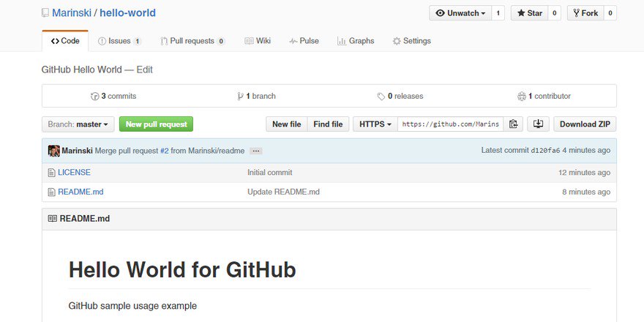Open the Update README.md commit link
Image resolution: width=644 pixels, height=322 pixels.
coord(283,192)
